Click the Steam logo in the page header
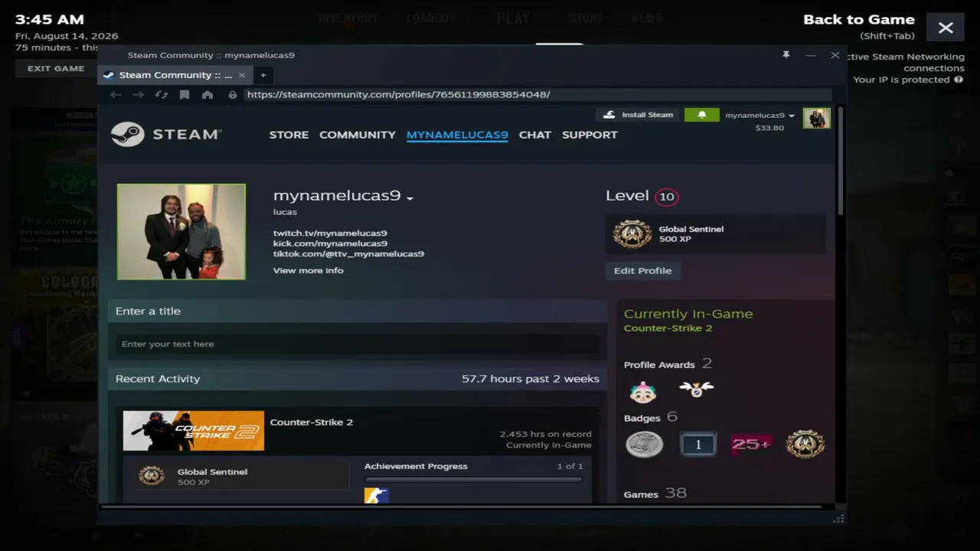980x551 pixels. pyautogui.click(x=166, y=135)
